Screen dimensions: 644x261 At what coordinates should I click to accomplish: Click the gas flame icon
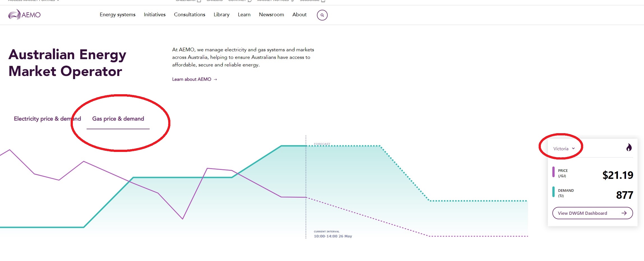(x=629, y=147)
